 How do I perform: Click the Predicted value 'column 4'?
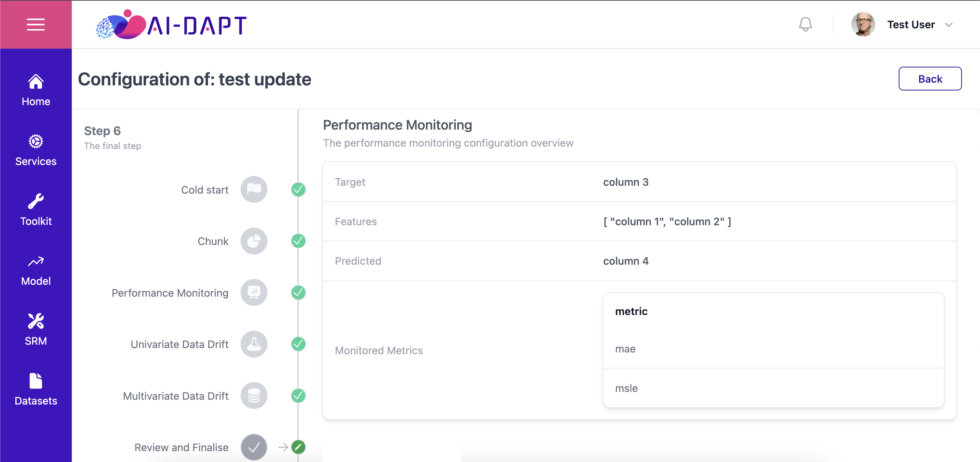click(x=625, y=261)
